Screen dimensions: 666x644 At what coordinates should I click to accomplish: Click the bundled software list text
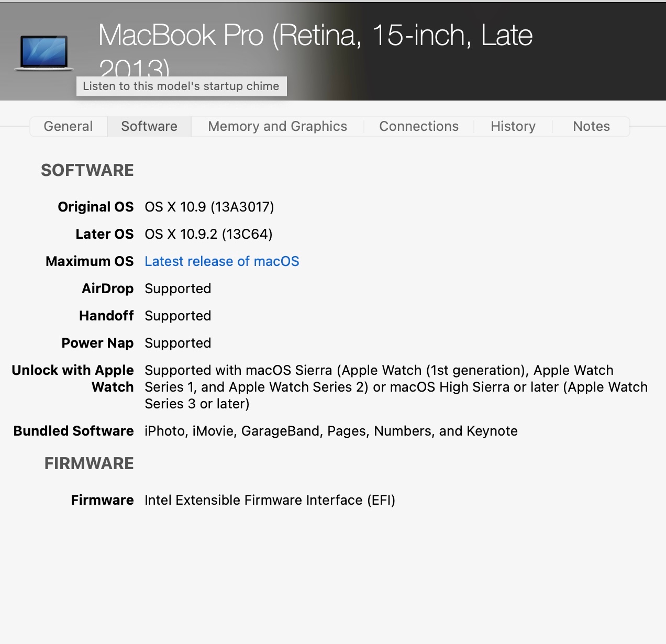(331, 431)
